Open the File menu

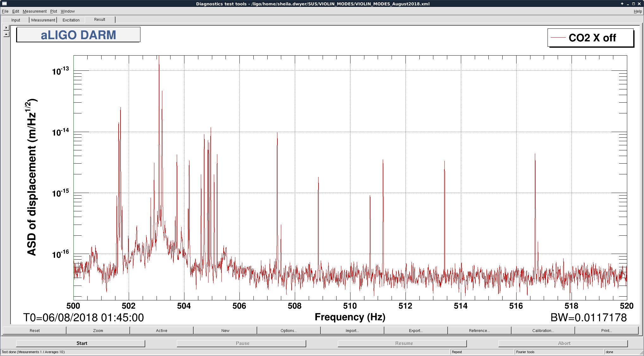[5, 11]
